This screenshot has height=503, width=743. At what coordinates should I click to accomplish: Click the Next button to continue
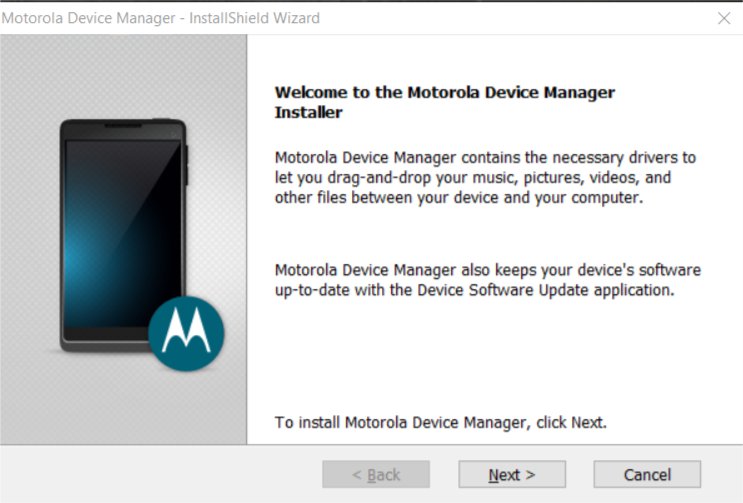coord(512,475)
